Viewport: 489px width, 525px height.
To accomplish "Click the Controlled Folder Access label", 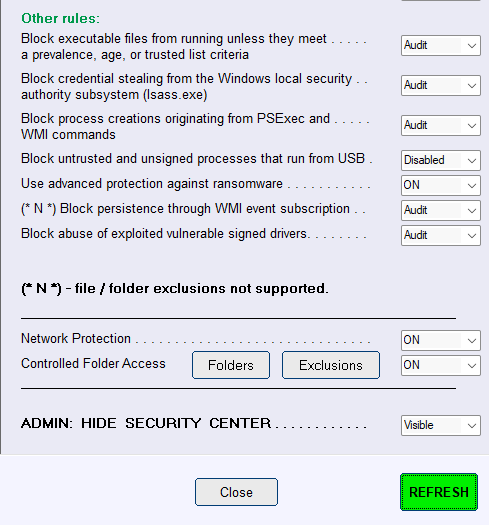I will tap(93, 364).
